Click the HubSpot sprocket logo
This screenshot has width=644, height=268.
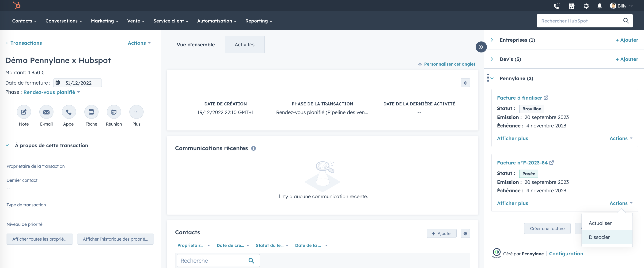click(x=16, y=5)
